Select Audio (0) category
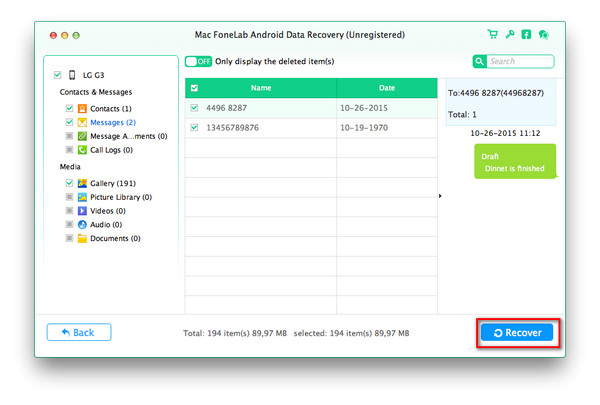This screenshot has height=405, width=600. [106, 225]
